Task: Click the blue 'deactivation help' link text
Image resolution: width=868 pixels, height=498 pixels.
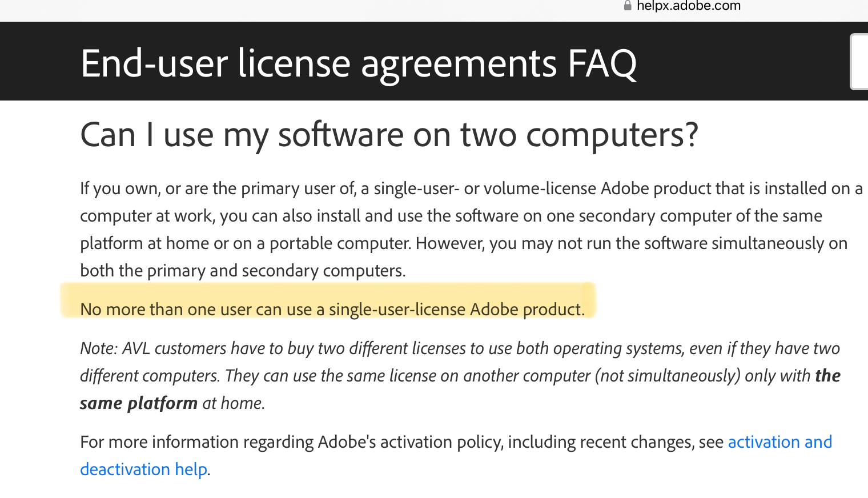Action: [143, 469]
